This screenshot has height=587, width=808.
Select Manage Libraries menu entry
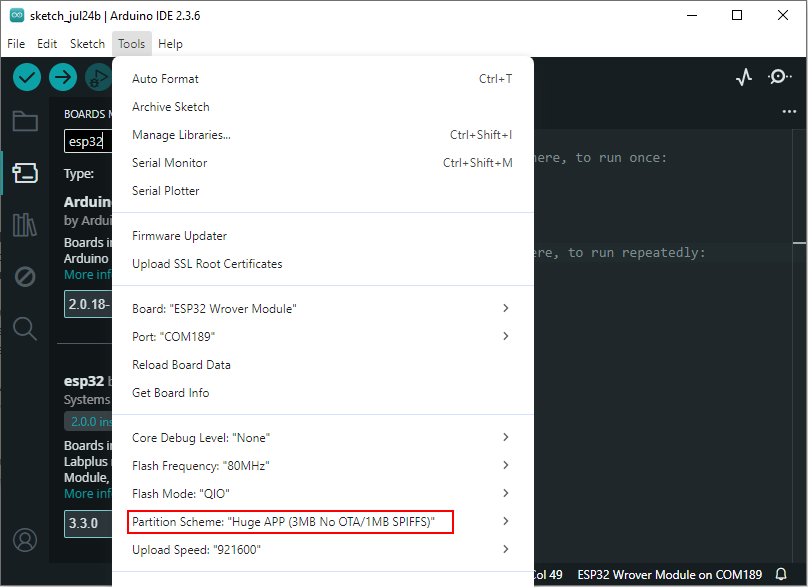tap(323, 135)
